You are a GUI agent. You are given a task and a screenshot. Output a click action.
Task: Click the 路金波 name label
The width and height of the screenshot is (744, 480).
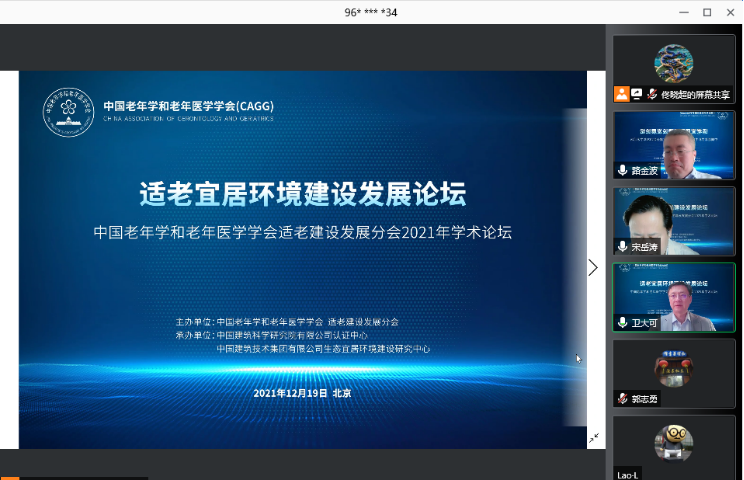[645, 171]
